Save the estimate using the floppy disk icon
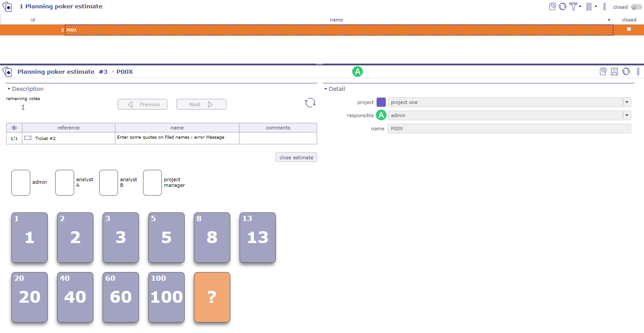 coord(614,71)
